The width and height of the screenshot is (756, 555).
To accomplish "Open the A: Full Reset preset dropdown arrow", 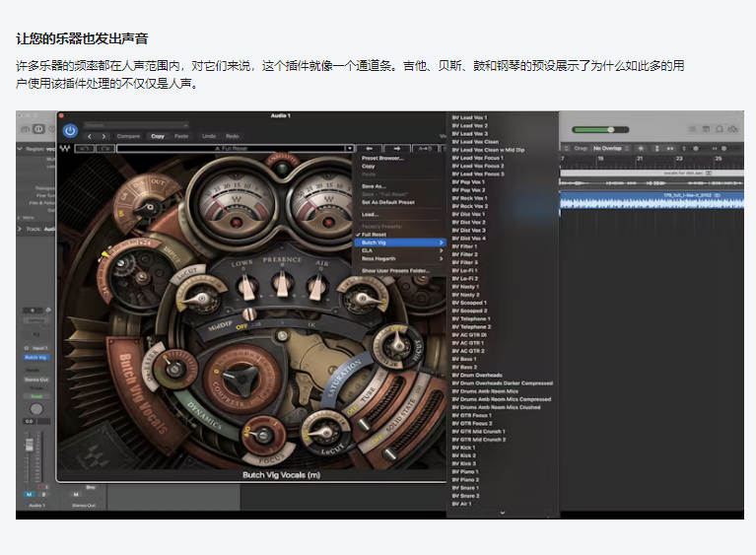I will (x=350, y=149).
